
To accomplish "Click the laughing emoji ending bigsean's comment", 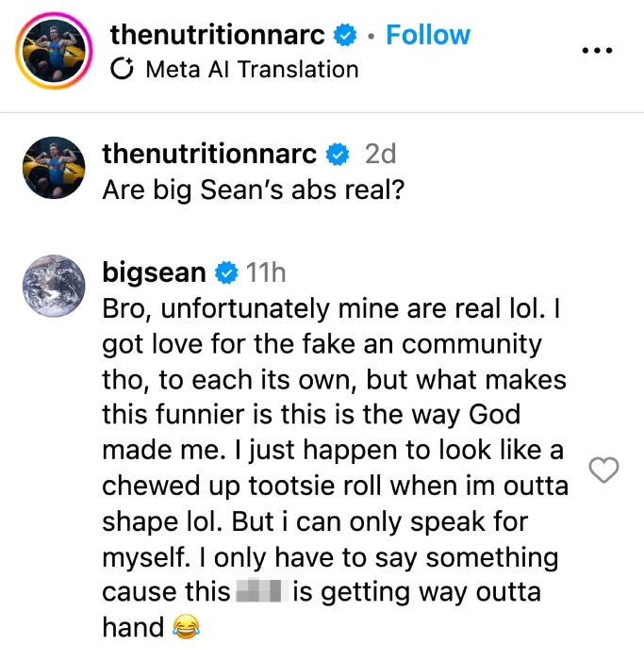I will 184,625.
